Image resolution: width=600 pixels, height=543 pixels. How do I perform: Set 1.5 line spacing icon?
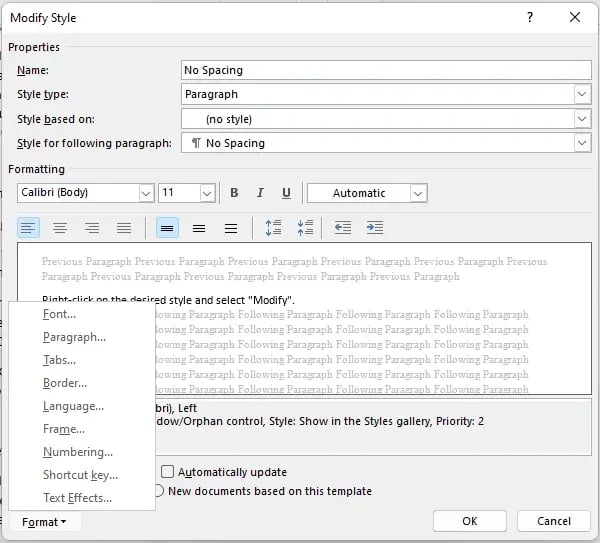[199, 228]
